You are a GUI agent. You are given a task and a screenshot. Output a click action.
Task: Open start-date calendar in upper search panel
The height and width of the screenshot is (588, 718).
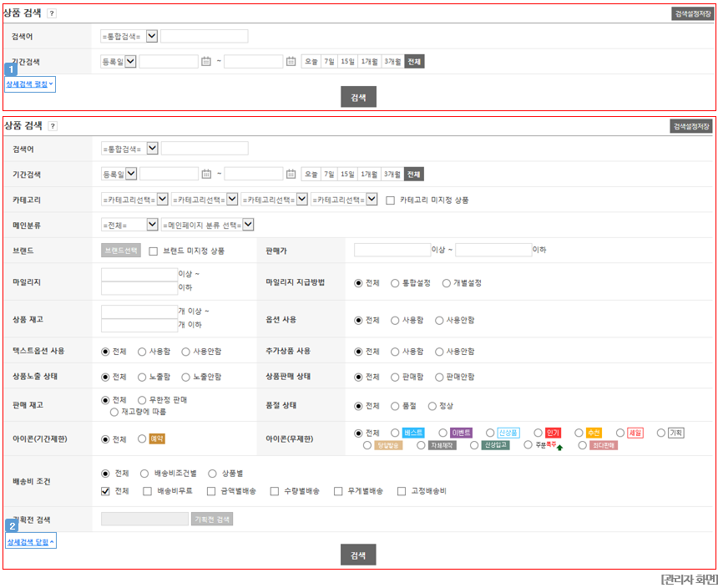pyautogui.click(x=206, y=61)
